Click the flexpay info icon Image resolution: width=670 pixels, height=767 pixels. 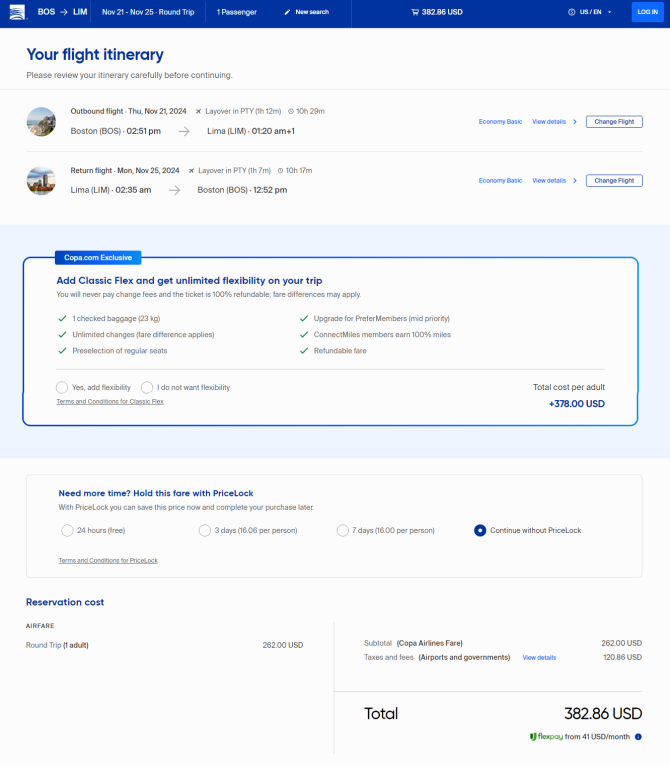pyautogui.click(x=638, y=737)
